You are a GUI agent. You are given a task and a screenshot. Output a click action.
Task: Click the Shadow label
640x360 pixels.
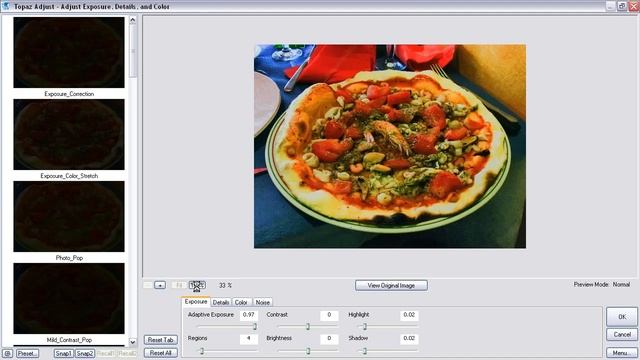click(x=358, y=338)
